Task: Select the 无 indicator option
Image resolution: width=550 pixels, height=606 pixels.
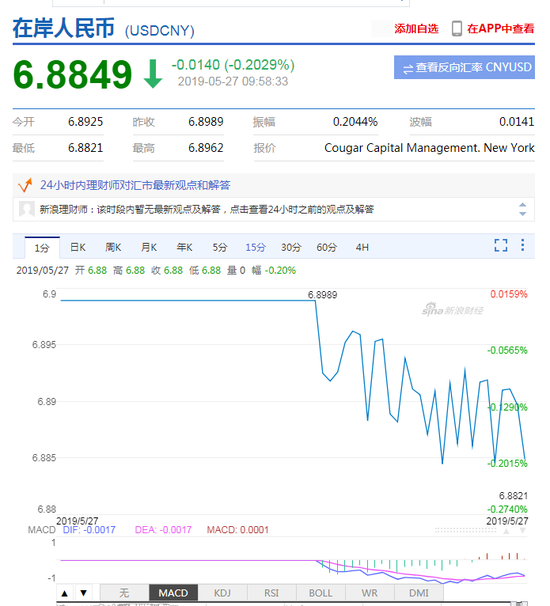Action: tap(124, 592)
